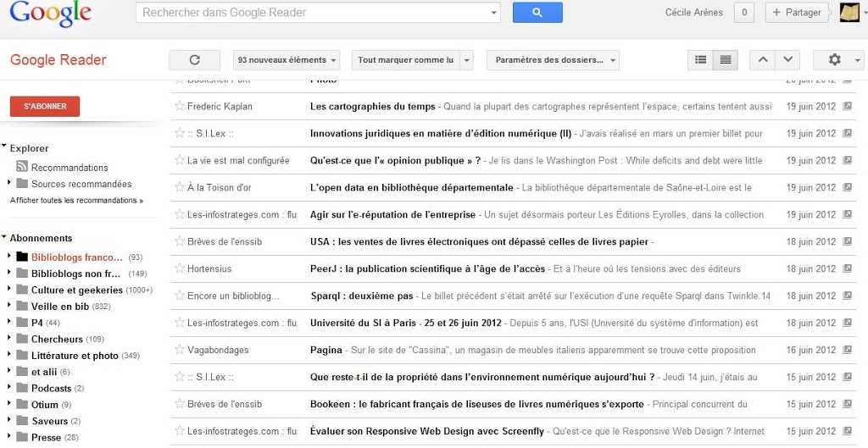Open Université du SI à Paris article
This screenshot has height=448, width=868.
406,323
